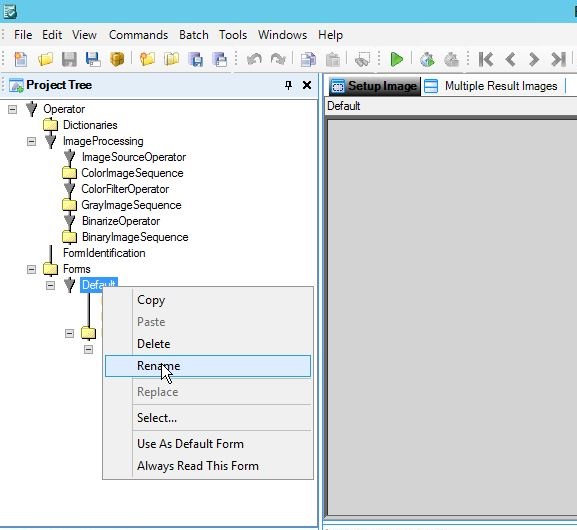Click the Undo arrow in the toolbar
The image size is (577, 530).
(x=254, y=59)
